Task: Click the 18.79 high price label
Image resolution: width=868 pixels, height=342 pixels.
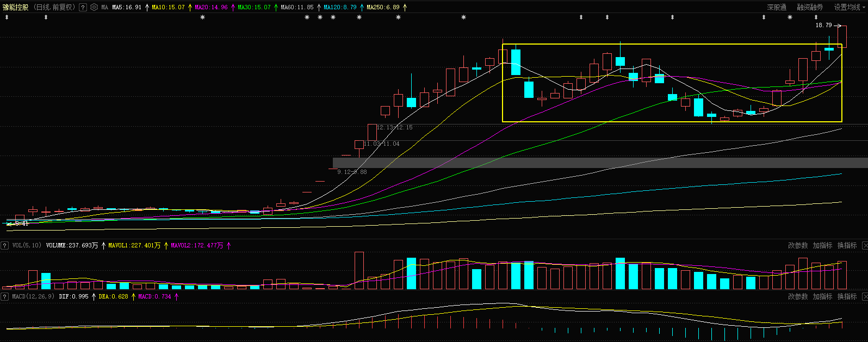Action: (823, 25)
